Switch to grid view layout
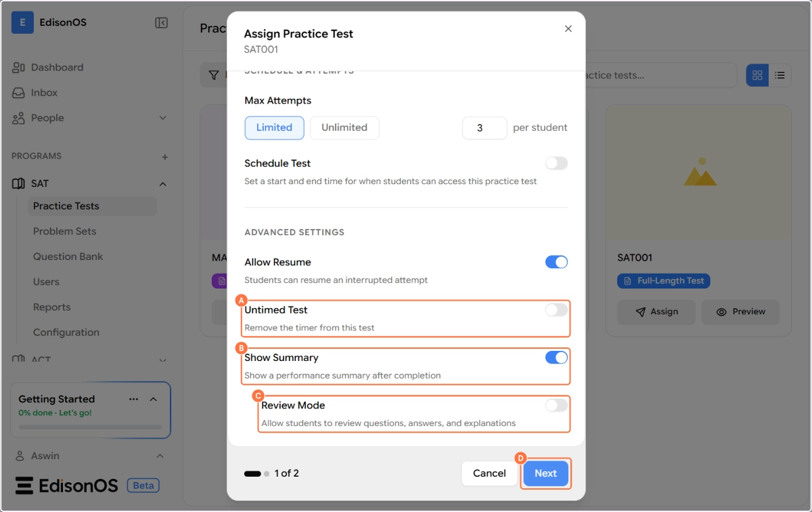Image resolution: width=812 pixels, height=512 pixels. [x=757, y=75]
